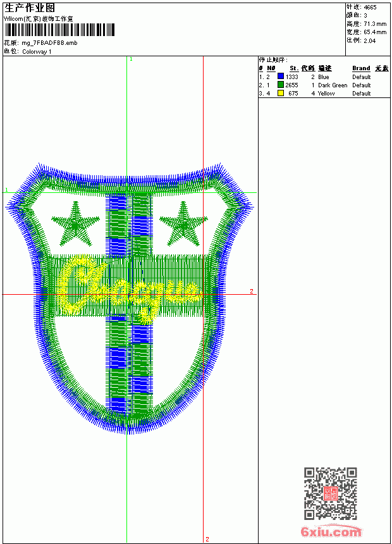Screen dimensions: 392x544
Task: Click Default brand in the Yellow row
Action: tap(362, 94)
